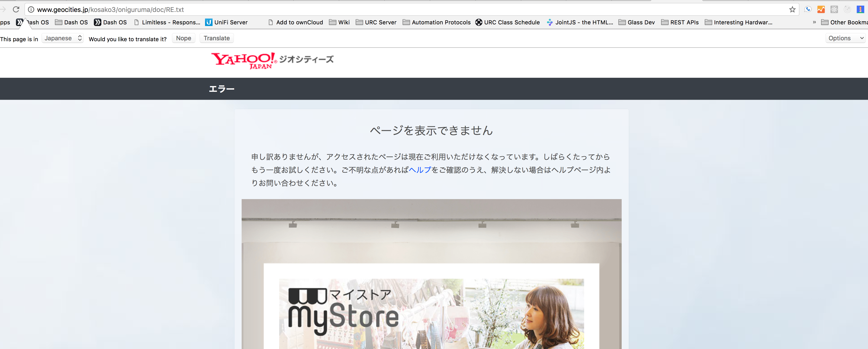
Task: Expand the translate Options dropdown
Action: (846, 38)
